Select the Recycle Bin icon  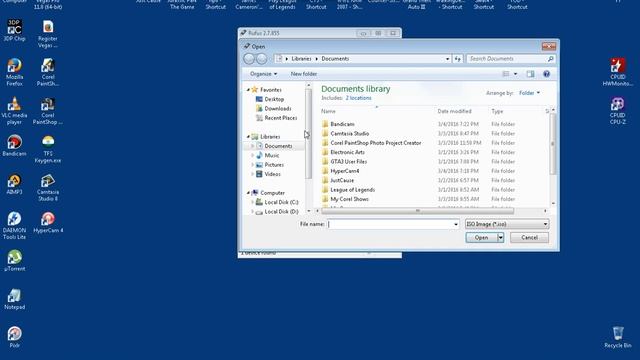coord(618,337)
